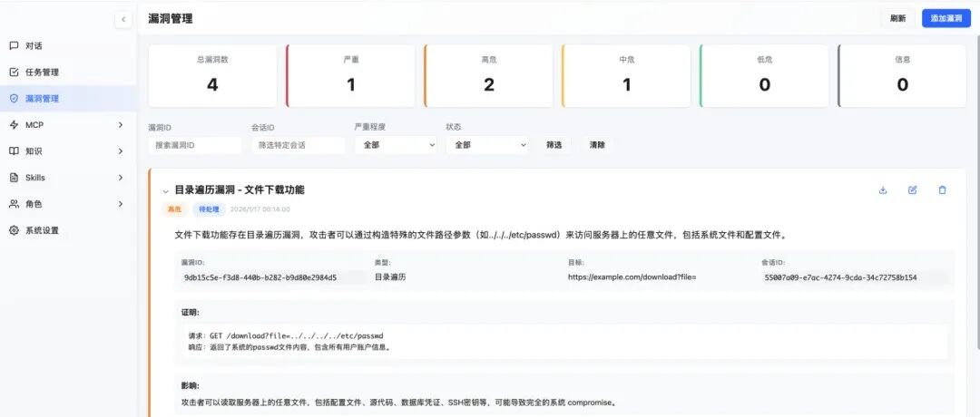The height and width of the screenshot is (417, 980).
Task: Select 漏洞管理 in the sidebar
Action: tap(68, 99)
